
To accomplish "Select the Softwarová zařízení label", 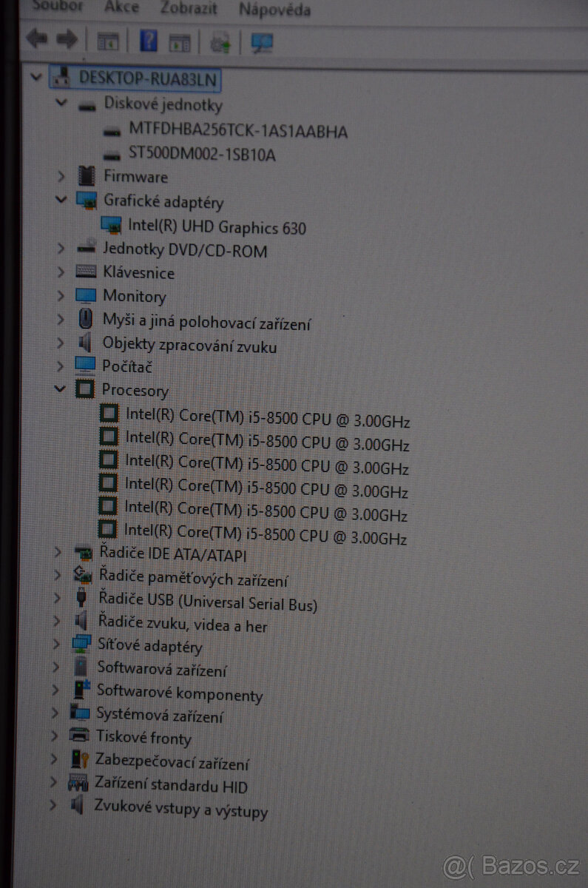I will click(162, 670).
